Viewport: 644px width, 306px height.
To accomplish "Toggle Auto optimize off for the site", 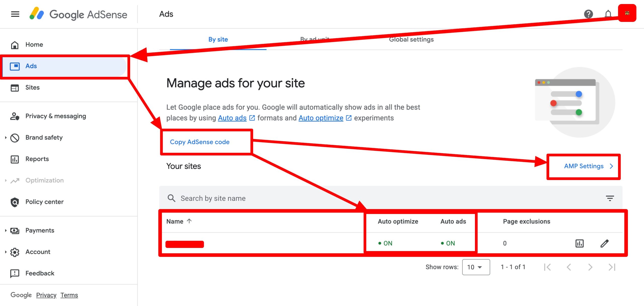I will (386, 243).
